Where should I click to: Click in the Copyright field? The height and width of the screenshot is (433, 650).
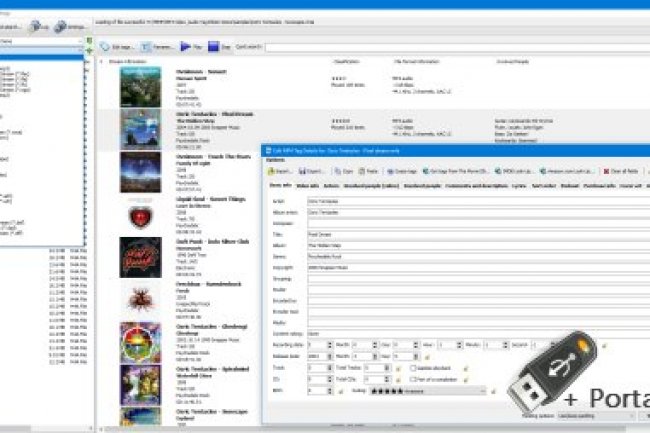[x=478, y=268]
